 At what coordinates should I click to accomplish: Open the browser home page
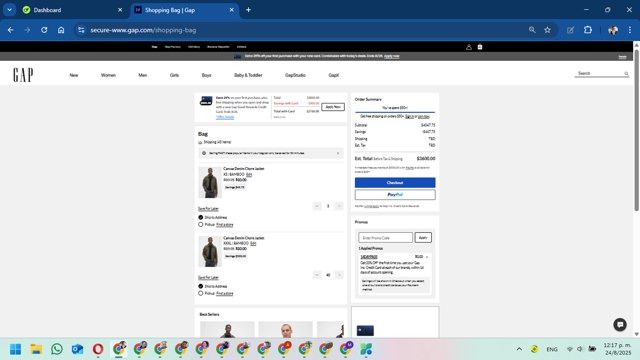pyautogui.click(x=61, y=30)
